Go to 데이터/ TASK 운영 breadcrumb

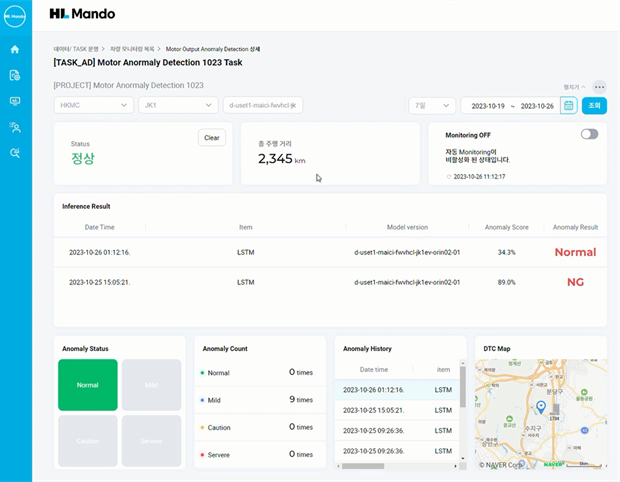pos(76,48)
